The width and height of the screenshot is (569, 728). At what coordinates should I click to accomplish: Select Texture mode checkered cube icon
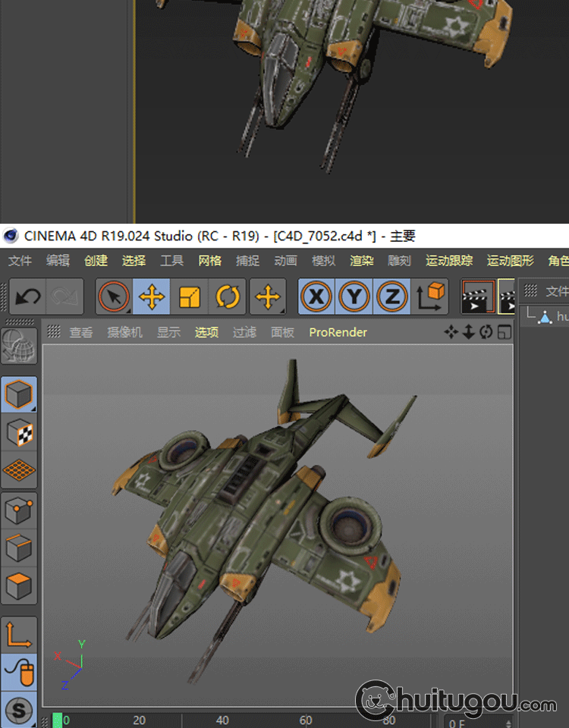[19, 433]
